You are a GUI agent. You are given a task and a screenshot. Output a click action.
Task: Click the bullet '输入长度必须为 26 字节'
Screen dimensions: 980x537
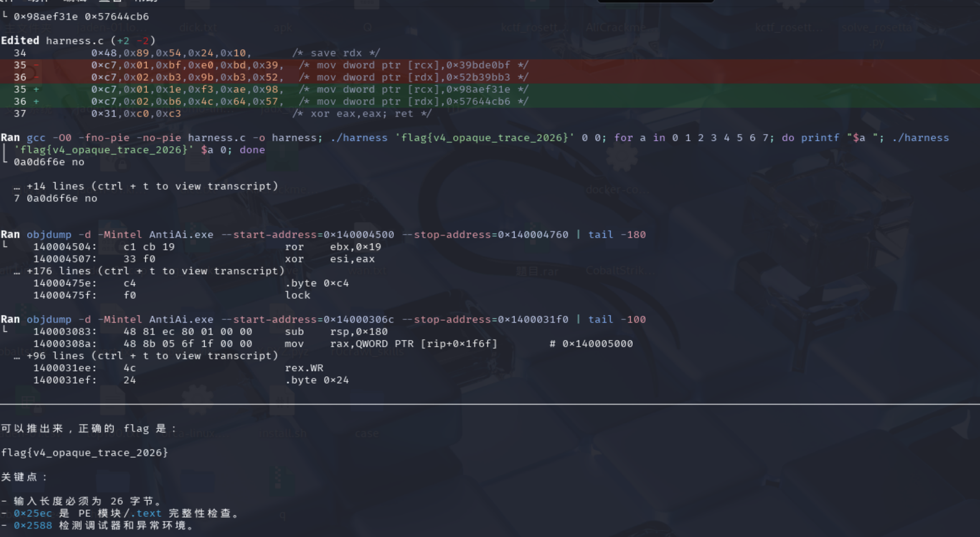(81, 501)
